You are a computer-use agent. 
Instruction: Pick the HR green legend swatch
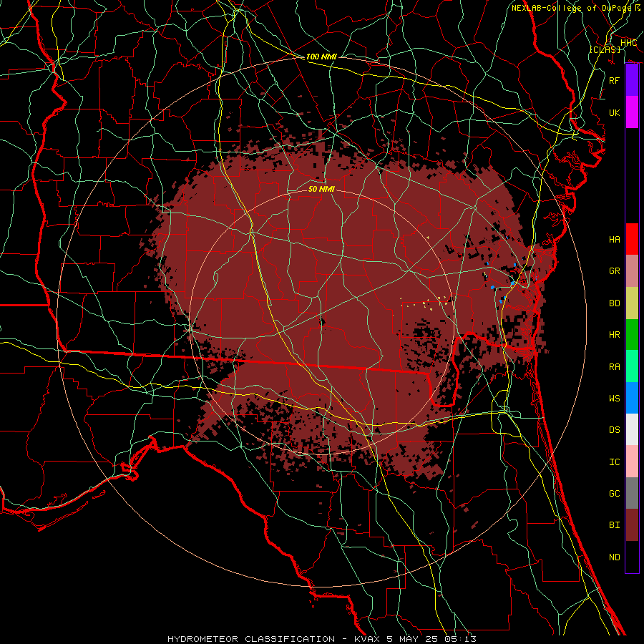[x=632, y=335]
